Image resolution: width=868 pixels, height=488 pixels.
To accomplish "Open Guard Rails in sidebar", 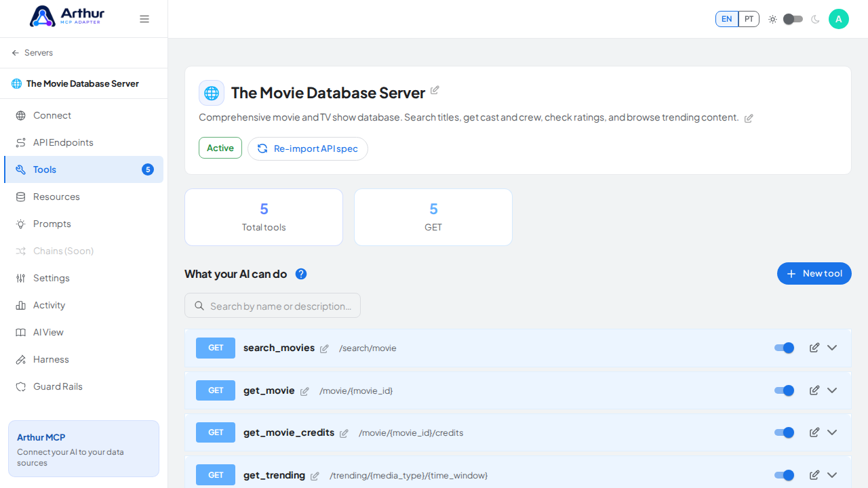I will (83, 386).
